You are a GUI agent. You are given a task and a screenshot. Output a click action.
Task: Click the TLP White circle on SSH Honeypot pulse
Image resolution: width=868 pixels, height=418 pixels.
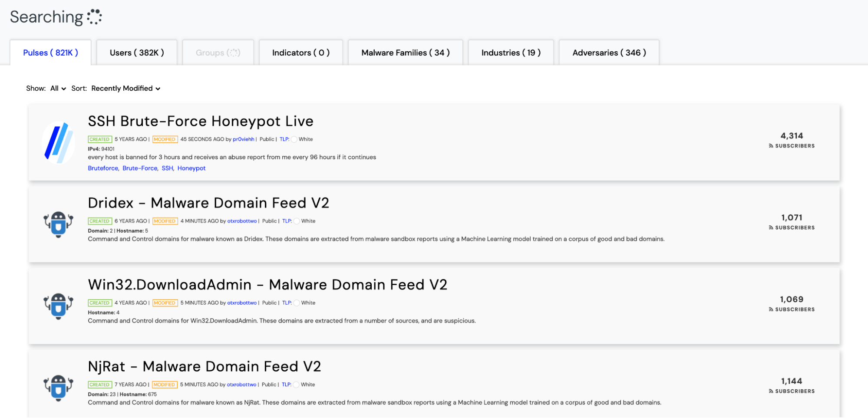pos(294,139)
